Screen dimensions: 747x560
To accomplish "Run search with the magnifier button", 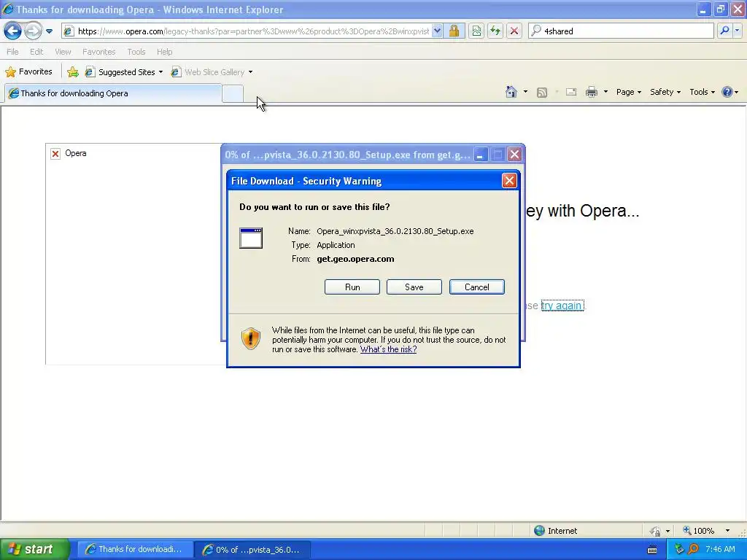I will point(724,31).
